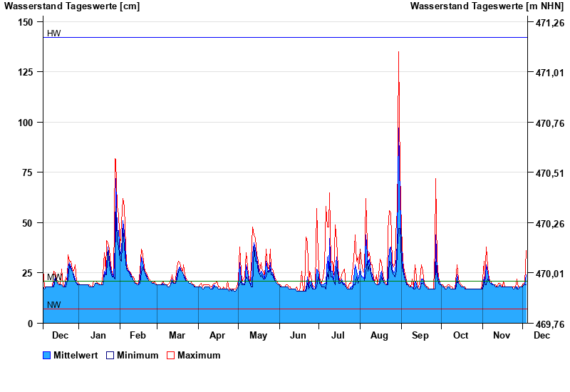
Task: Click the HW line label
Action: pyautogui.click(x=53, y=33)
